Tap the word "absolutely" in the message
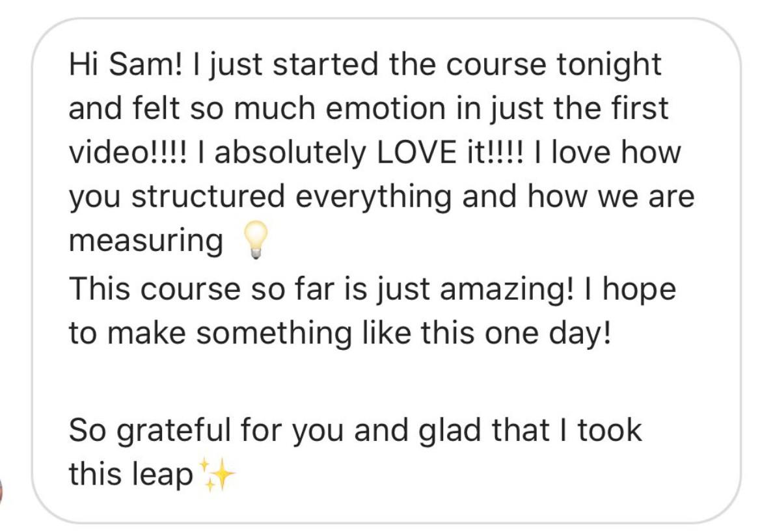Screen dimensions: 760x532 tap(290, 153)
